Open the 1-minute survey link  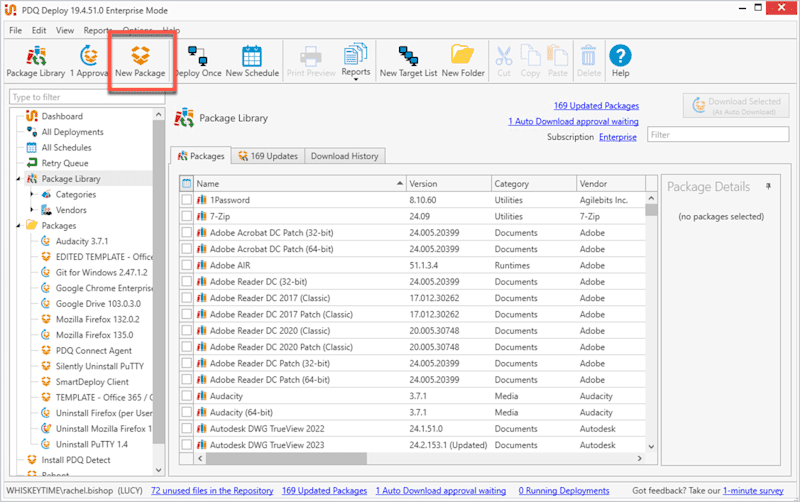[x=753, y=491]
